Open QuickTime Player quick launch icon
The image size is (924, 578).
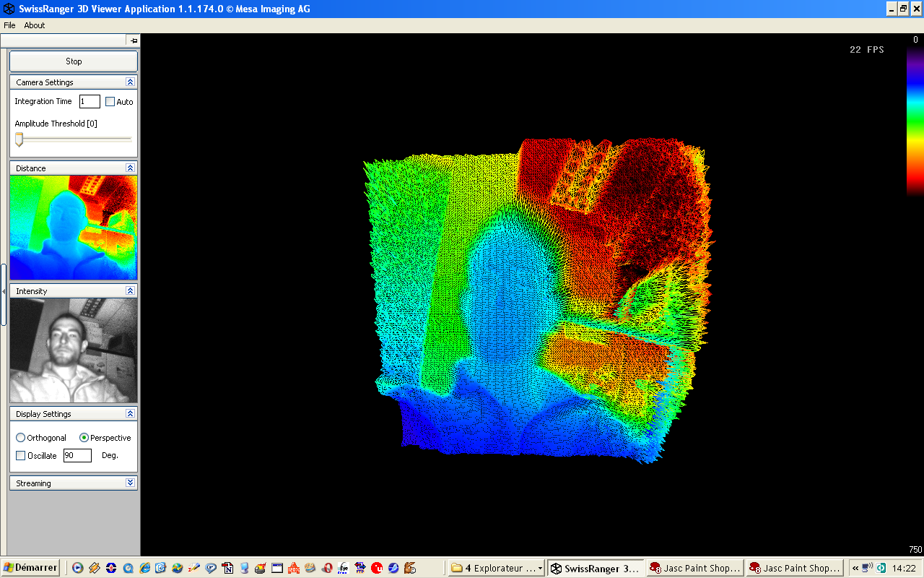coord(128,568)
